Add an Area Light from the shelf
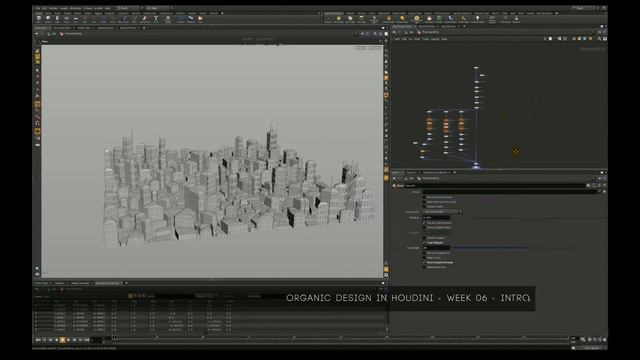This screenshot has width=640, height=360. (x=361, y=19)
